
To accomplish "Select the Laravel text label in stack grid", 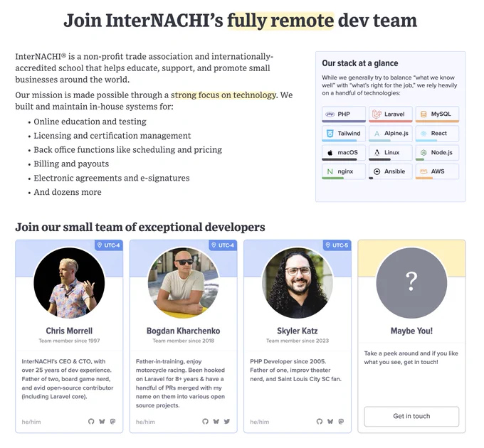I will 394,114.
